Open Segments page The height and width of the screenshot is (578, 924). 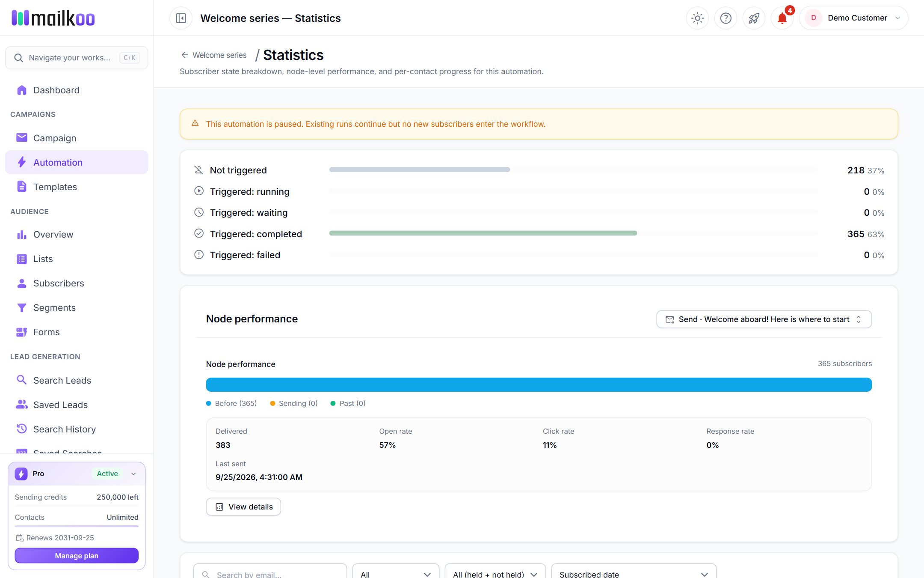coord(77,307)
